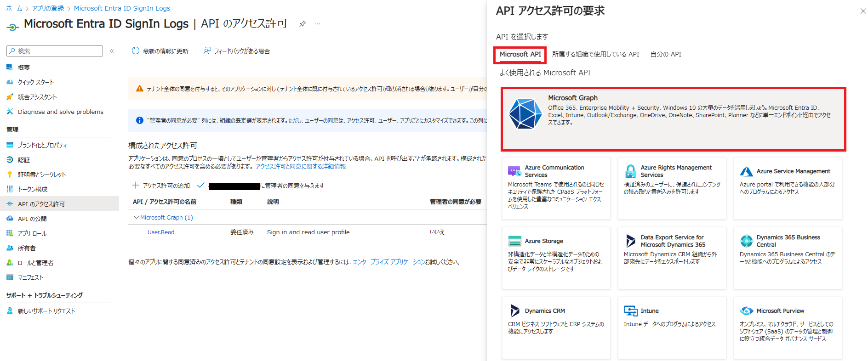The image size is (868, 361).
Task: Open the ellipsis more options in header
Action: [x=317, y=24]
